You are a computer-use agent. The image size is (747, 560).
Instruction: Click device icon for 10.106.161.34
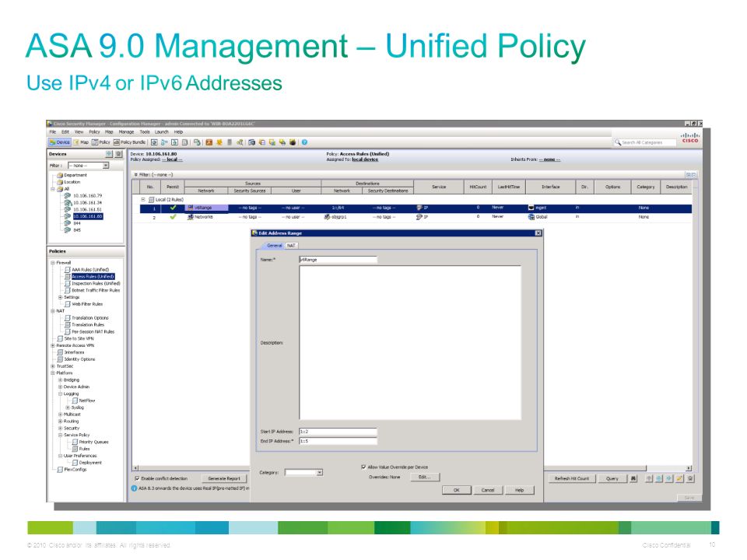67,203
